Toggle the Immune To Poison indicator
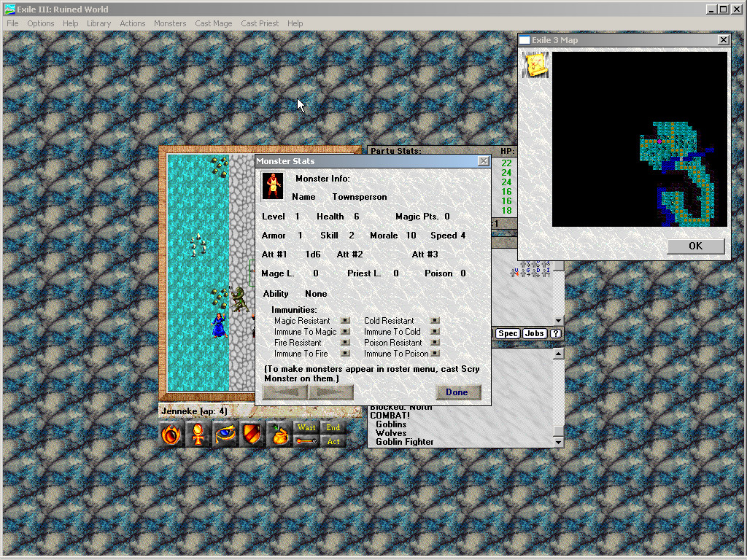 [x=435, y=354]
